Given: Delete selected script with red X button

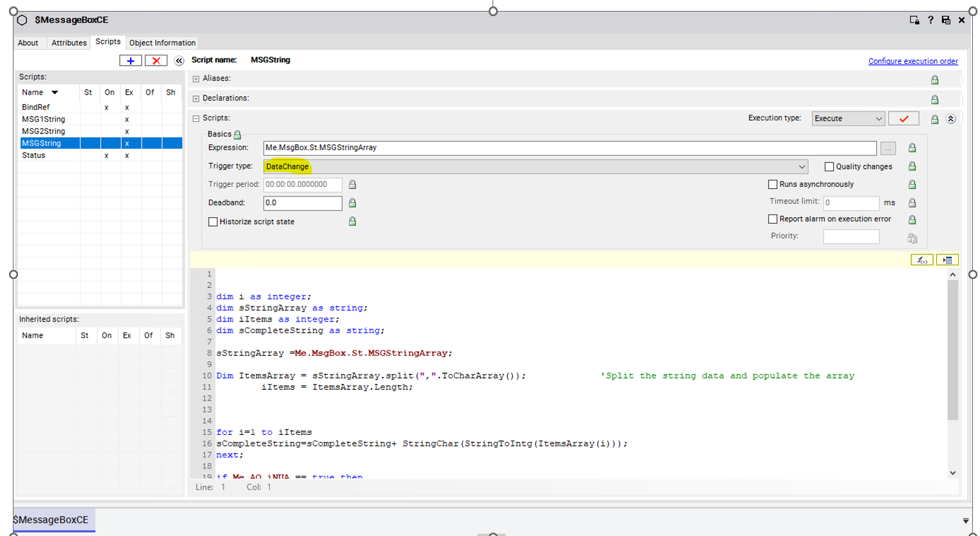Looking at the screenshot, I should coord(156,61).
